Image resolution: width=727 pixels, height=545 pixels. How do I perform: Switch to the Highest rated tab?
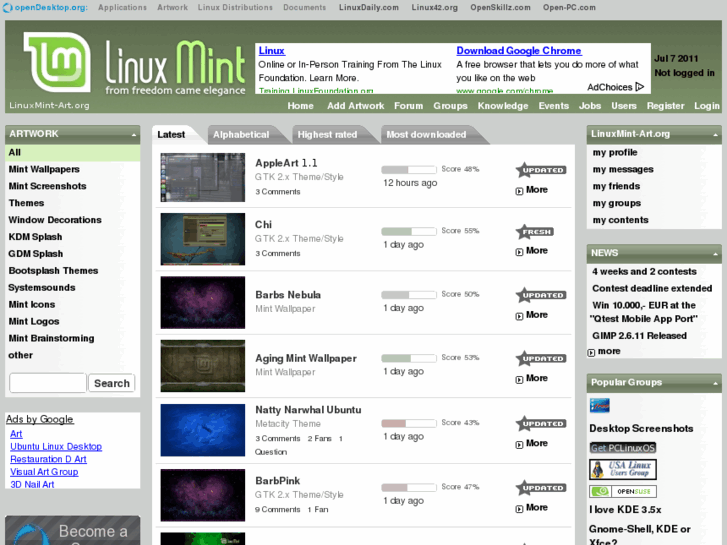[x=327, y=135]
